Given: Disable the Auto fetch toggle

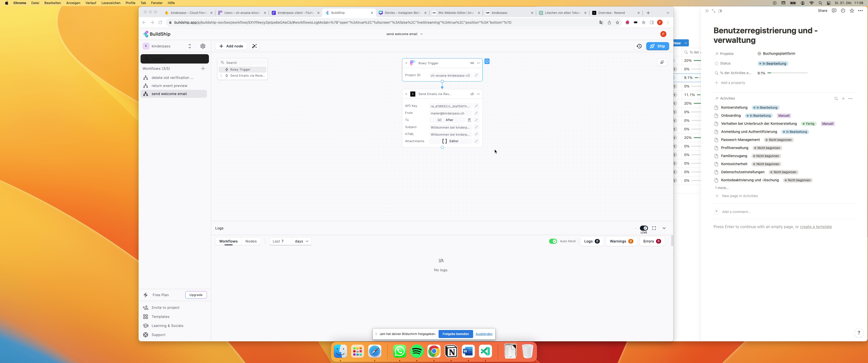Looking at the screenshot, I should click(553, 241).
